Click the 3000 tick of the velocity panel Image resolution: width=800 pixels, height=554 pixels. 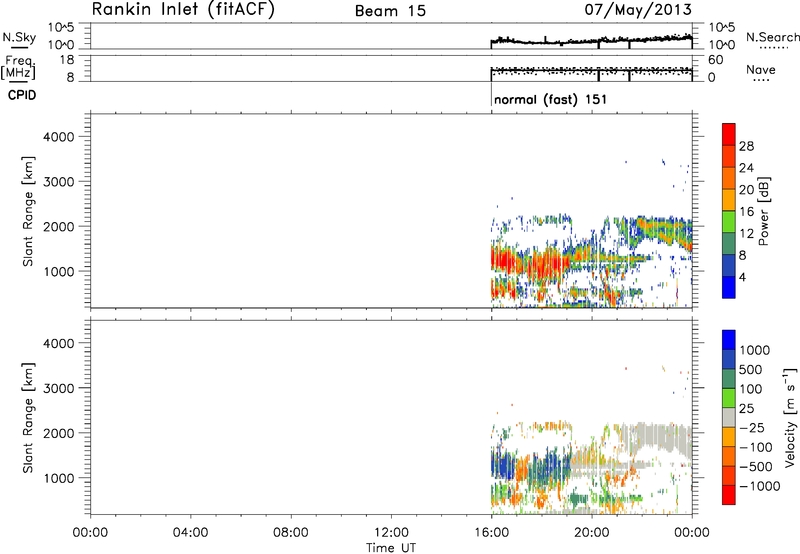pos(59,388)
